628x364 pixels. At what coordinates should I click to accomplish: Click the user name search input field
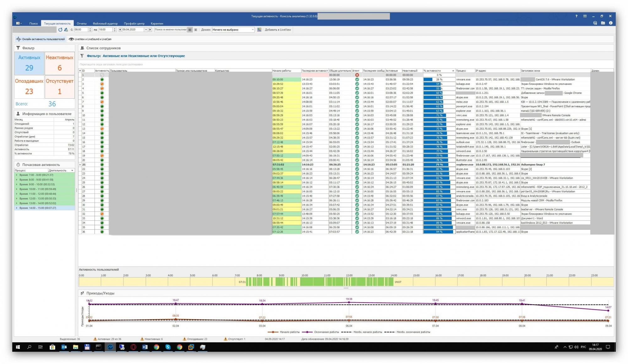click(171, 30)
